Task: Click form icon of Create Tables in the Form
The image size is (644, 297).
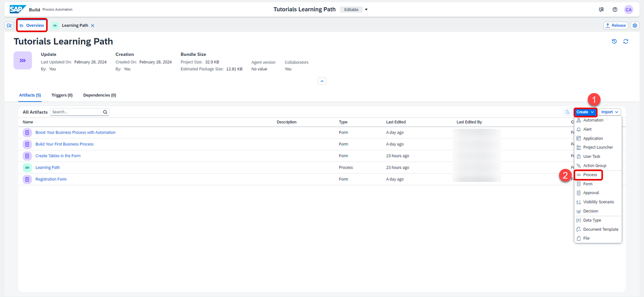Action: pyautogui.click(x=27, y=156)
